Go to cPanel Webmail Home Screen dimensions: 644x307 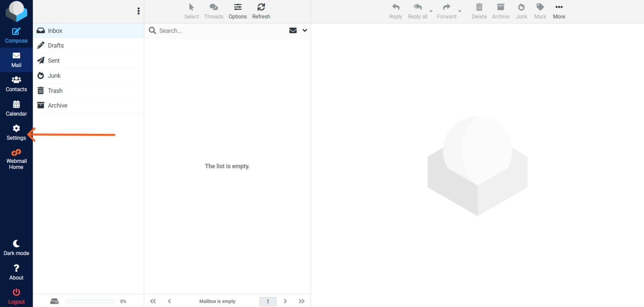16,159
